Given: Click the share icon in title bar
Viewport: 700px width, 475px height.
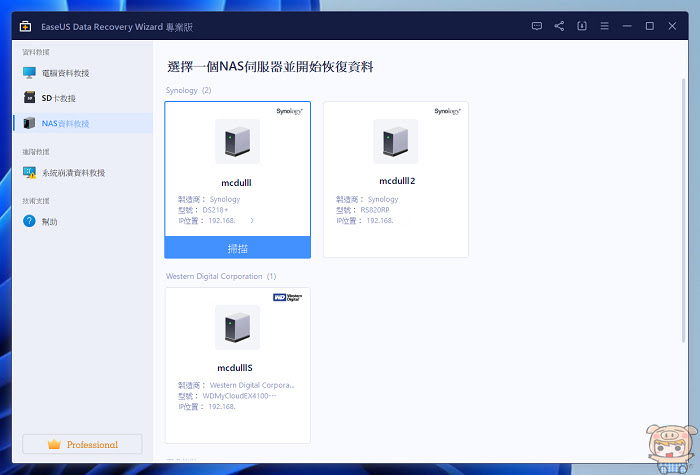Looking at the screenshot, I should [559, 26].
